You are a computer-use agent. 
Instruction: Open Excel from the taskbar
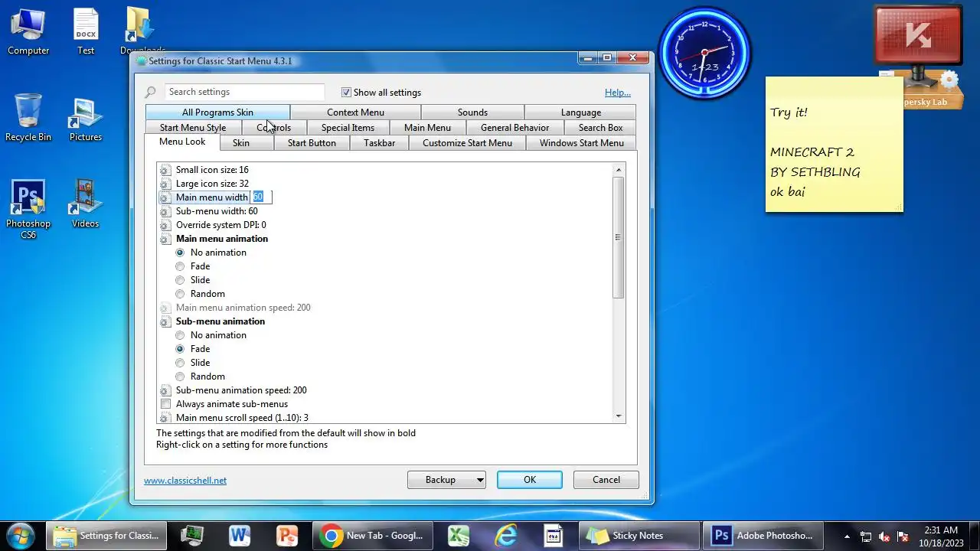459,536
